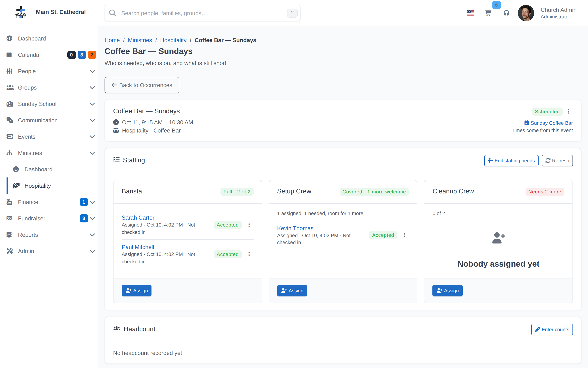The height and width of the screenshot is (368, 588).
Task: Click Edit staffing needs button
Action: pos(511,161)
